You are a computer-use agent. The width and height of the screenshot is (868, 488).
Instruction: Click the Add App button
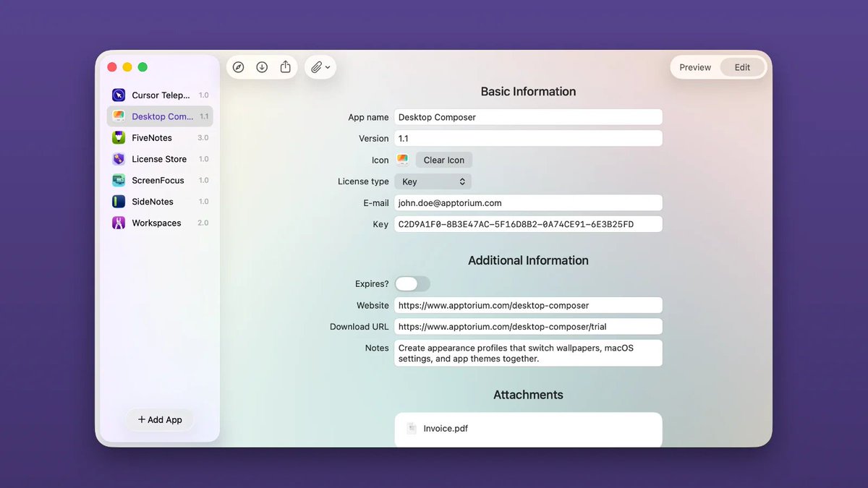[x=160, y=419]
